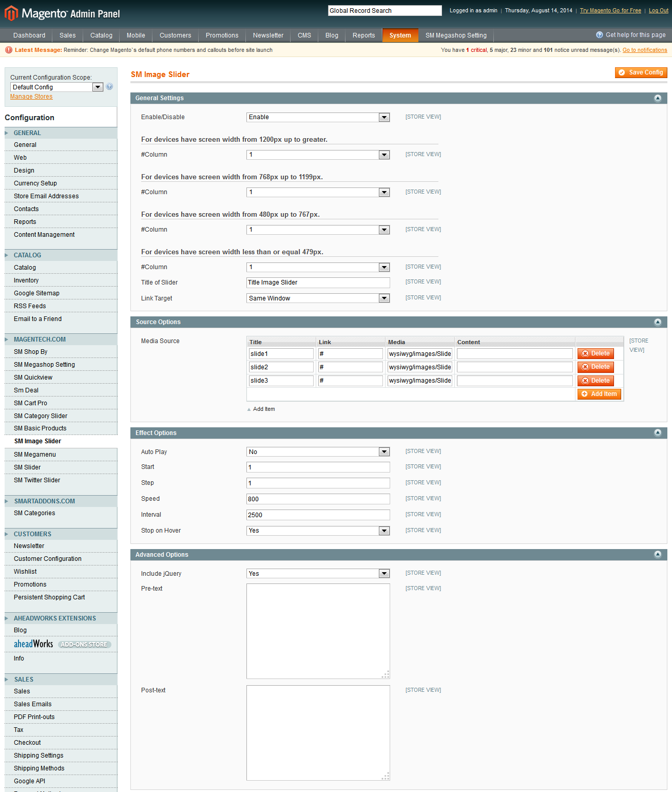672x792 pixels.
Task: Click the Media input of slide2 row
Action: tap(420, 367)
